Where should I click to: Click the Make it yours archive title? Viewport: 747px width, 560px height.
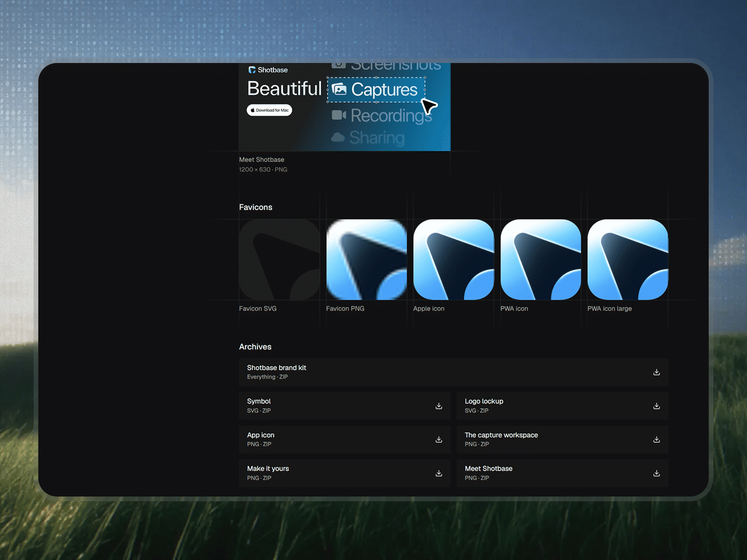268,469
